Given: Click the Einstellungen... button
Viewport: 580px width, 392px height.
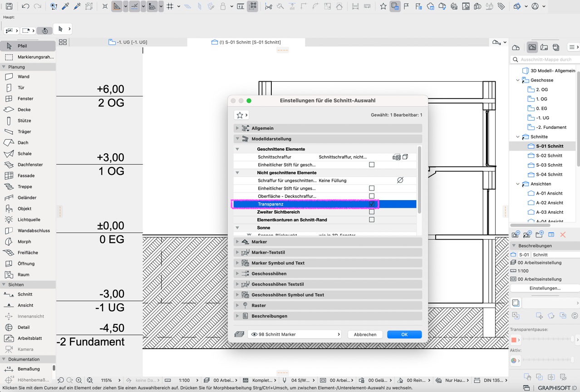Looking at the screenshot, I should pyautogui.click(x=545, y=288).
